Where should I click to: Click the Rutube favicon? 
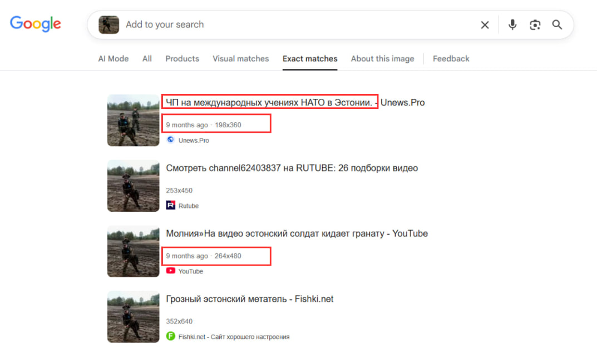[171, 205]
